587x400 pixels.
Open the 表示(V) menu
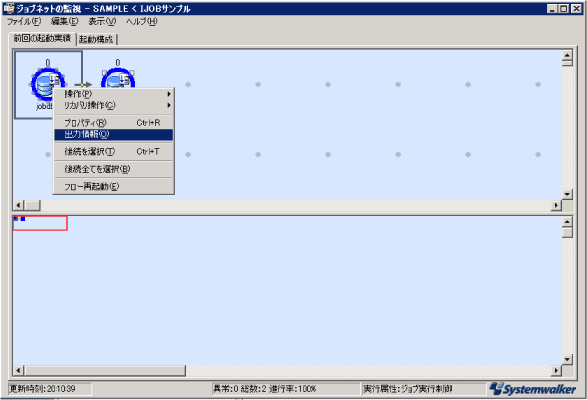(x=102, y=22)
